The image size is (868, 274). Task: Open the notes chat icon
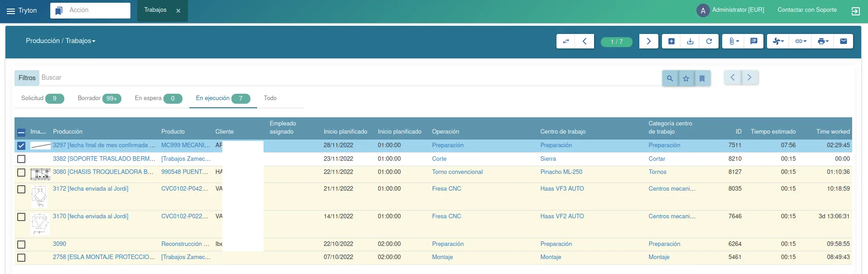754,41
